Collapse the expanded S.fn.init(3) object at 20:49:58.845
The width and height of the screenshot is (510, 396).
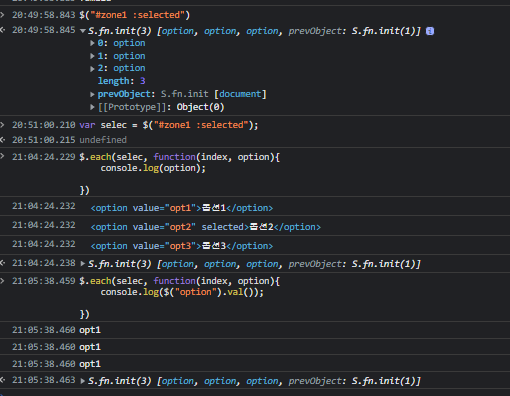83,31
